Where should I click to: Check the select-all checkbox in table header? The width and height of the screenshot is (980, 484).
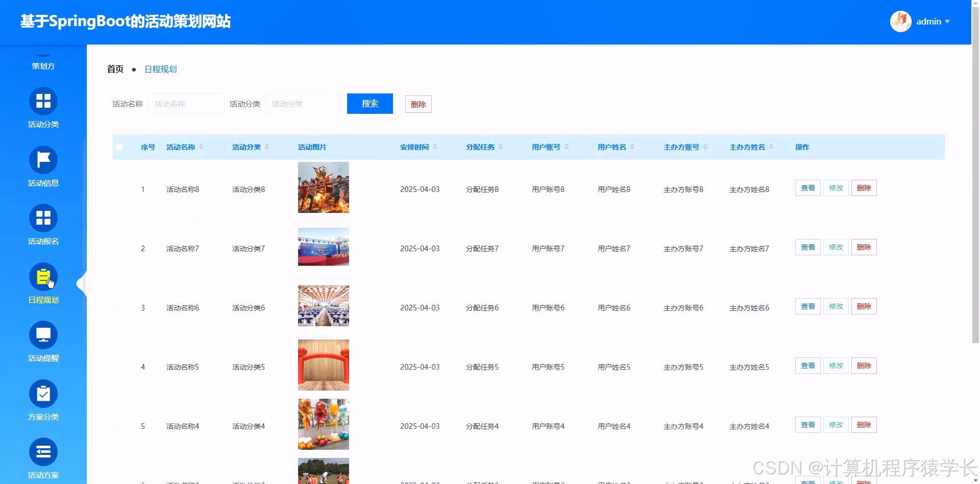pos(119,147)
